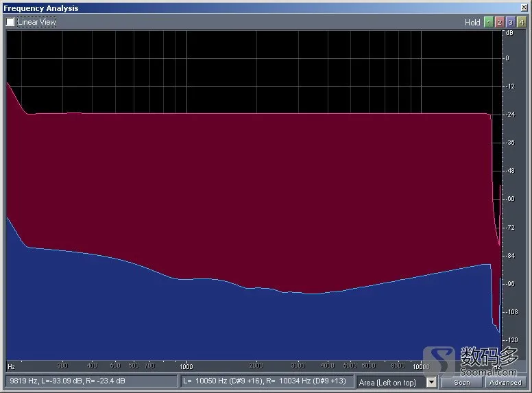Open Advanced options
This screenshot has width=532, height=393.
(505, 383)
